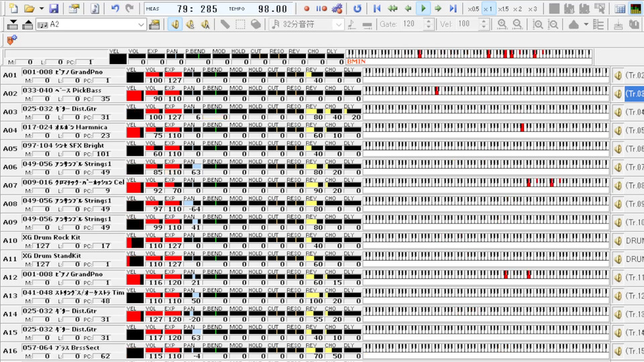Mute track A02 PickBass via its speaker icon
The height and width of the screenshot is (362, 644).
(618, 94)
